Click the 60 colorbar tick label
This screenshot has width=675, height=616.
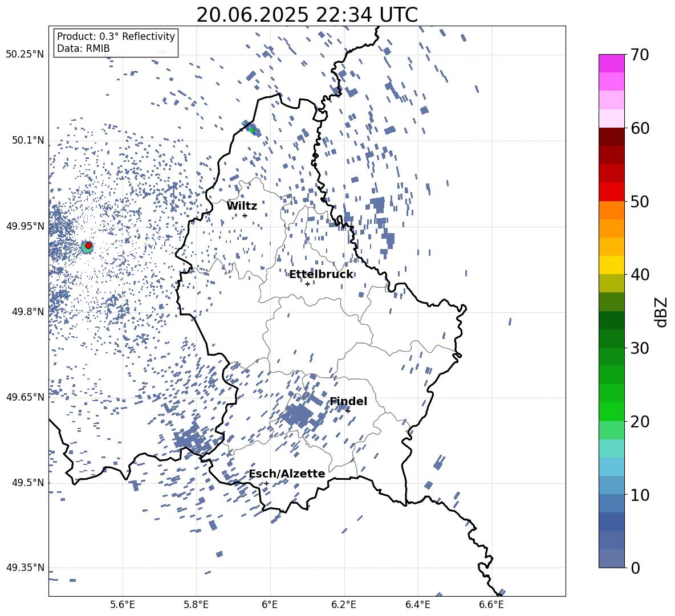pos(640,128)
